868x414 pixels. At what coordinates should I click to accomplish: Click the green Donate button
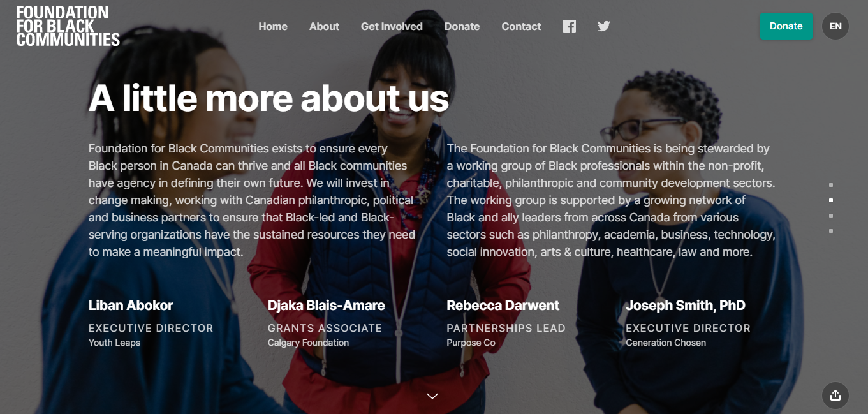click(x=786, y=26)
